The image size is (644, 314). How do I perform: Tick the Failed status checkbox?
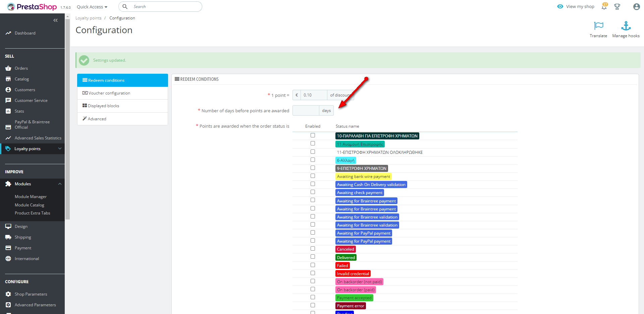click(x=313, y=265)
